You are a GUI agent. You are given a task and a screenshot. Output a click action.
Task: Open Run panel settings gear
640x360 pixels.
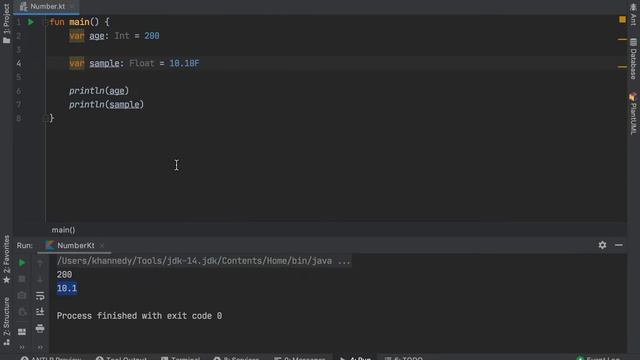click(x=602, y=245)
